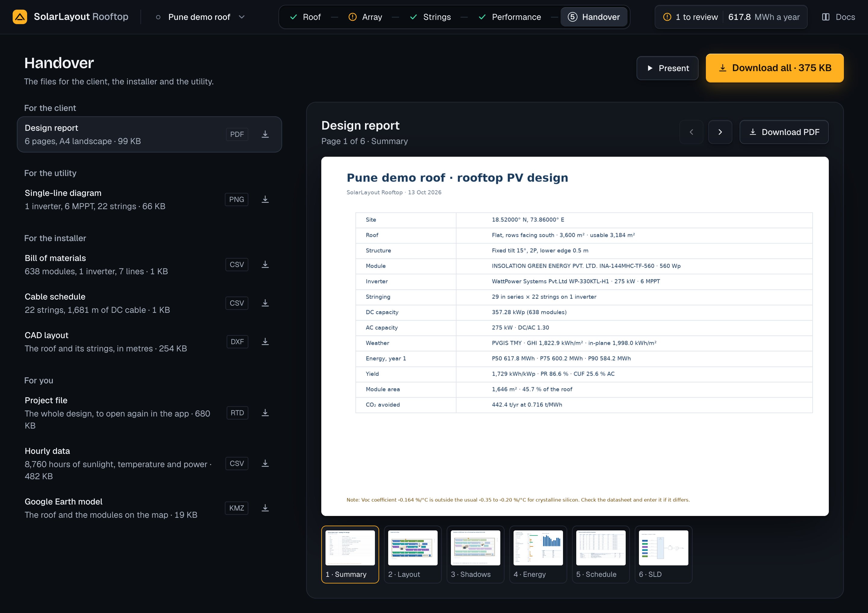This screenshot has height=613, width=868.
Task: Select the Project file row
Action: [149, 413]
